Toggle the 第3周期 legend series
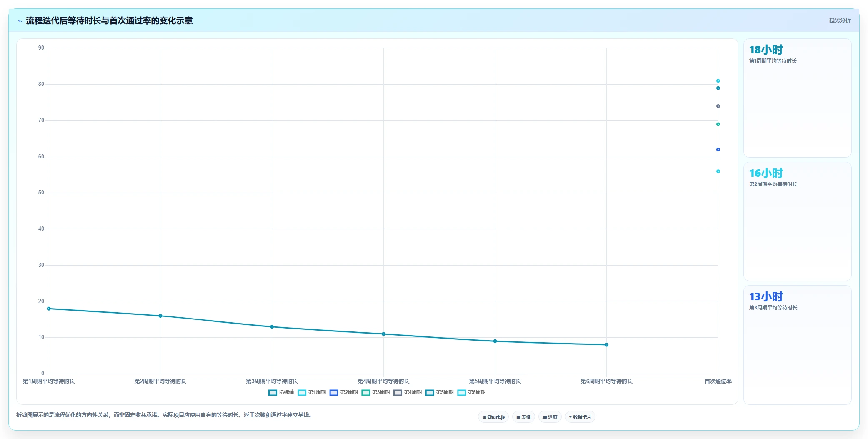This screenshot has width=868, height=439. point(375,392)
